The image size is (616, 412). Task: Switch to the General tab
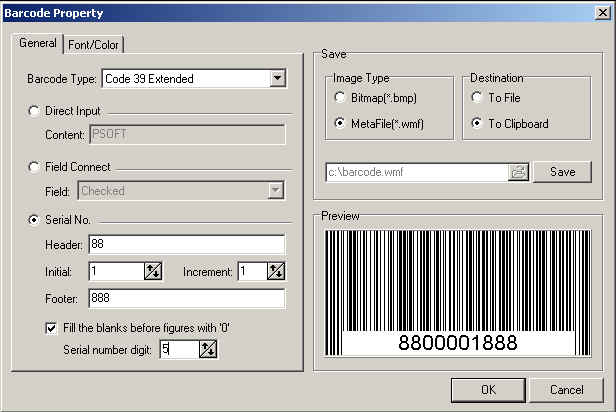pyautogui.click(x=38, y=43)
